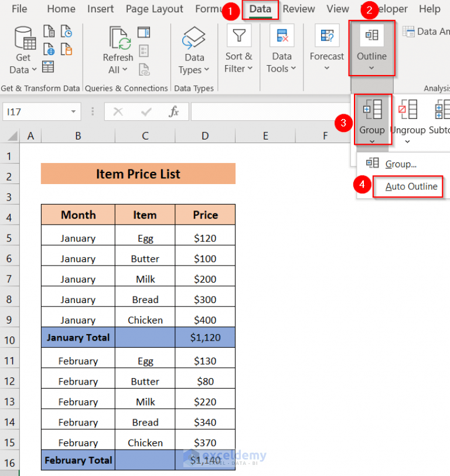
Task: Click the Data Analysis button
Action: pos(426,31)
